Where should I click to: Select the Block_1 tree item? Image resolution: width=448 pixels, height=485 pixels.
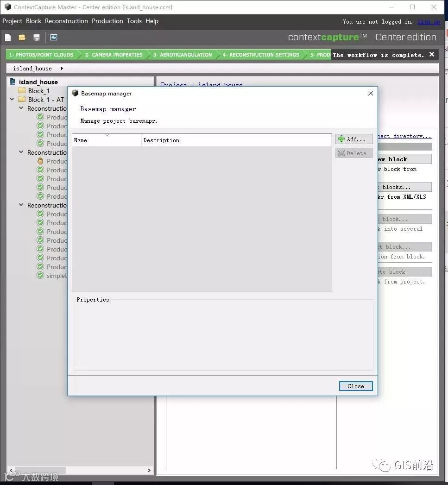pos(38,91)
